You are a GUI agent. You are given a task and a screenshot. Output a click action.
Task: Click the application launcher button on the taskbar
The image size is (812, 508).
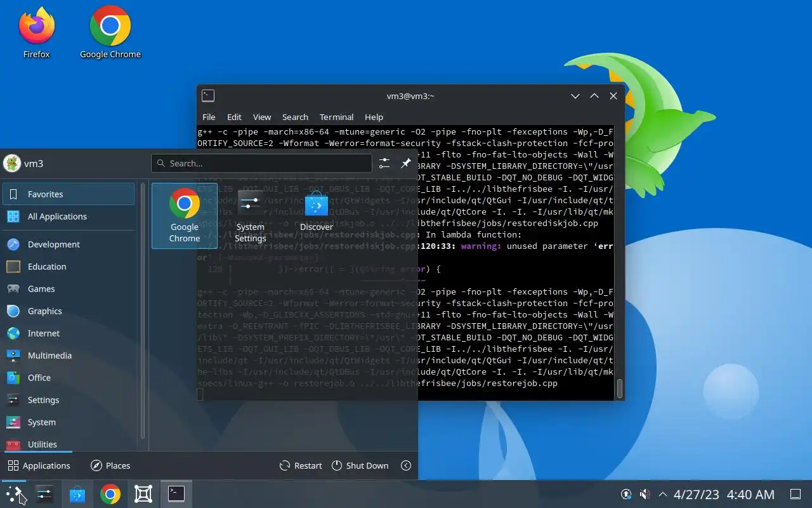(15, 494)
